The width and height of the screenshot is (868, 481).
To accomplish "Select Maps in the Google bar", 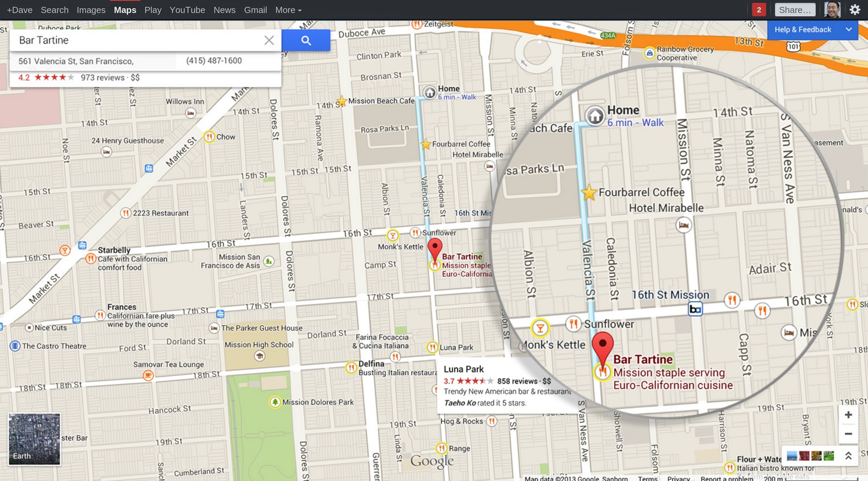I will 125,10.
